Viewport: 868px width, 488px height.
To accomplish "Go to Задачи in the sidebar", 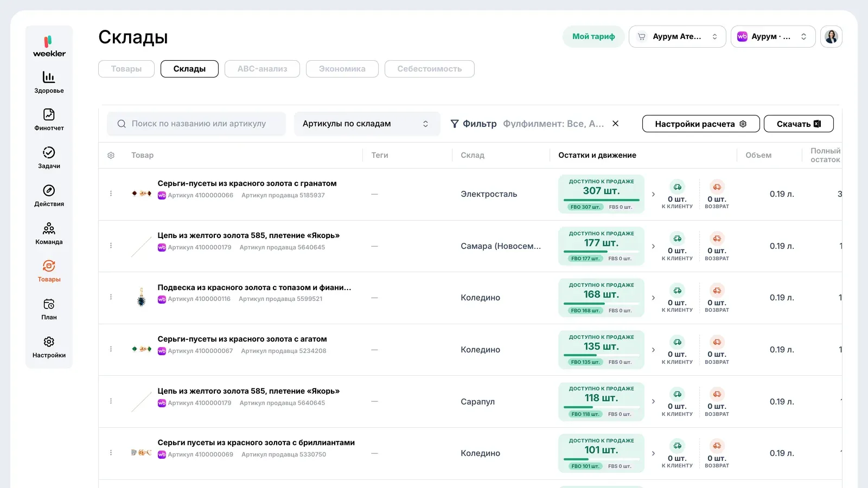I will coord(49,157).
